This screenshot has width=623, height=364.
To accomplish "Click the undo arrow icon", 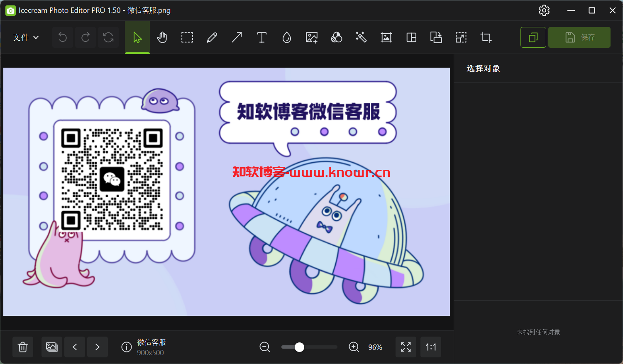I will click(x=63, y=37).
